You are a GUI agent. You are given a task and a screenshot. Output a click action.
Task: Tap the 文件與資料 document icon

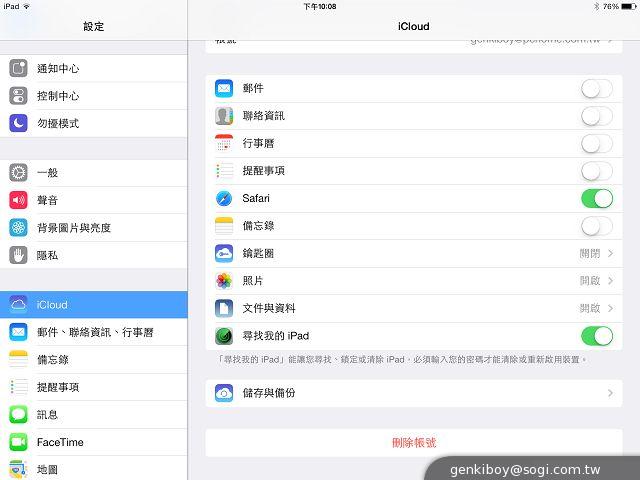(224, 308)
